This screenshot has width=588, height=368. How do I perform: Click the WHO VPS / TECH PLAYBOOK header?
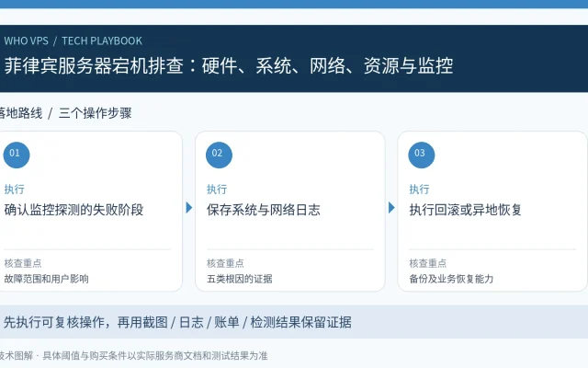73,40
